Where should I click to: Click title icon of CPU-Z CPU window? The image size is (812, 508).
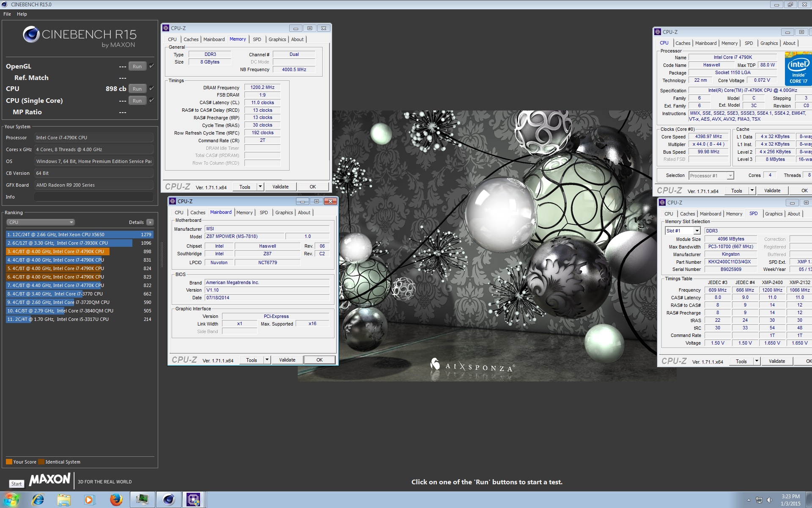[658, 32]
